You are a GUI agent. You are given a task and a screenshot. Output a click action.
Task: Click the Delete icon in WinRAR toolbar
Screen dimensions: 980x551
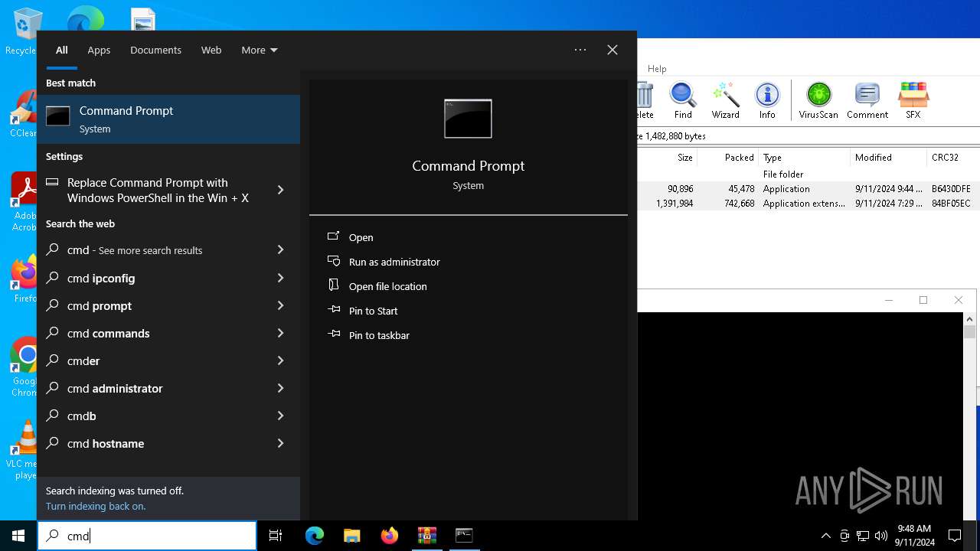click(x=645, y=101)
